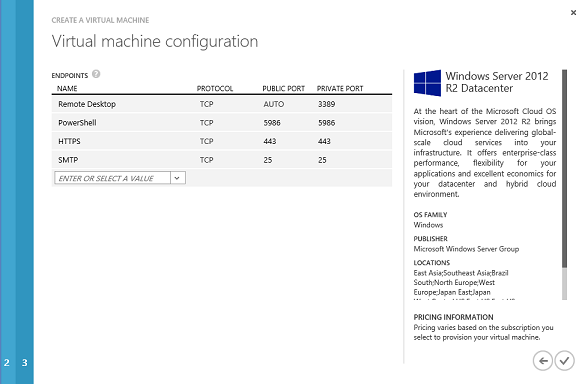Click the PUBLIC PORT column header

point(284,88)
